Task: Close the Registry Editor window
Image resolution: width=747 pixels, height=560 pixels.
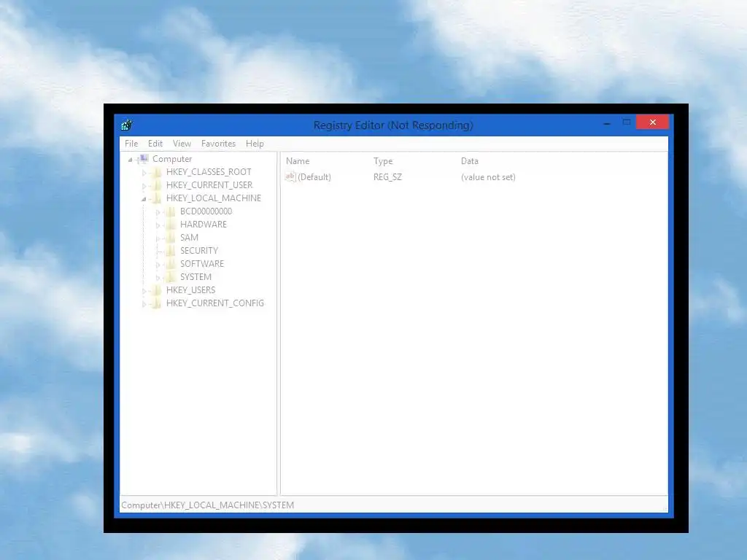Action: [x=653, y=122]
